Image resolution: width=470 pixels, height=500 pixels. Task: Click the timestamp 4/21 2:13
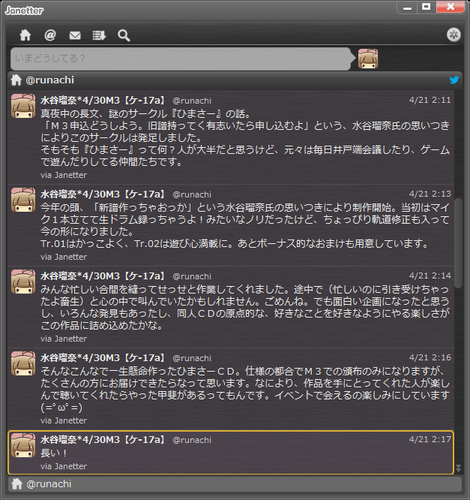tap(430, 194)
